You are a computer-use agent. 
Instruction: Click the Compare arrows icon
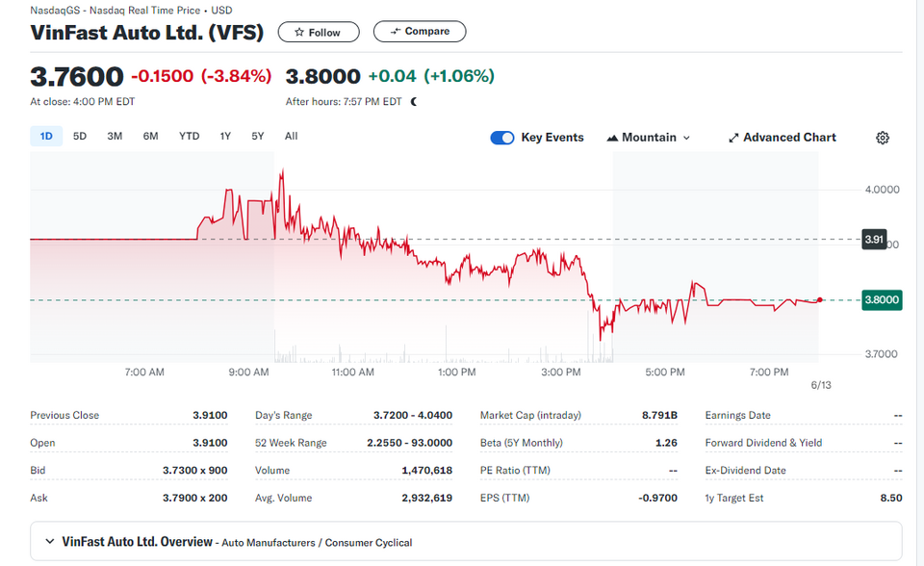[x=396, y=31]
